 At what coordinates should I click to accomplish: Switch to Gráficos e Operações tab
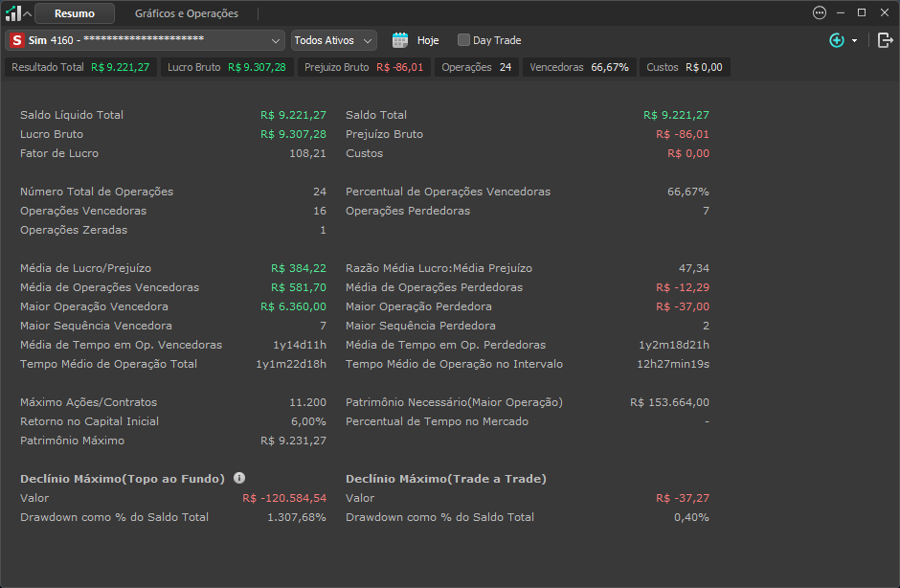tap(187, 13)
